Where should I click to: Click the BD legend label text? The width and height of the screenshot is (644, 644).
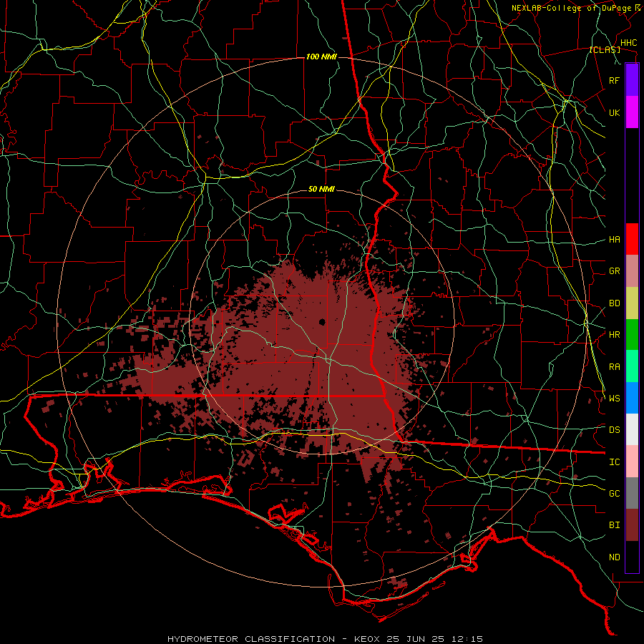(x=615, y=303)
